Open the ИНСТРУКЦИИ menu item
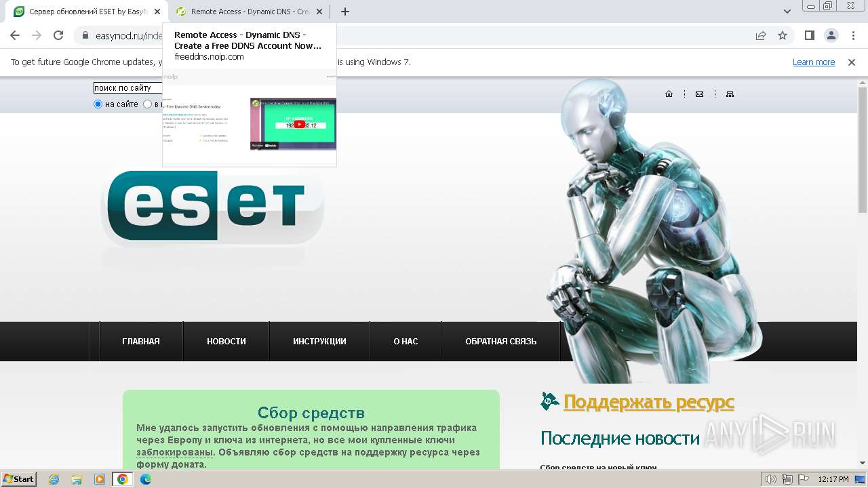Image resolution: width=868 pixels, height=488 pixels. 319,342
